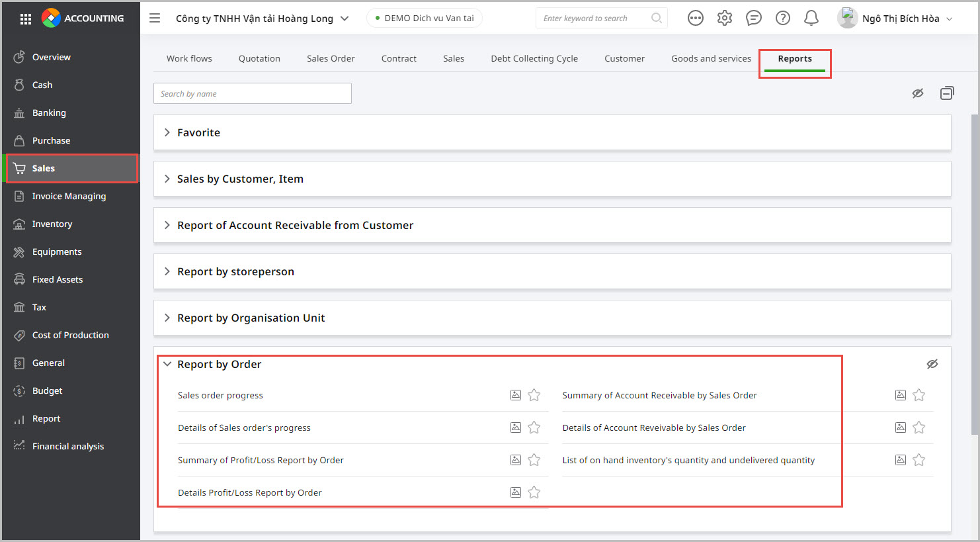Viewport: 980px width, 542px height.
Task: Toggle hidden reports eye icon above list
Action: click(x=918, y=93)
